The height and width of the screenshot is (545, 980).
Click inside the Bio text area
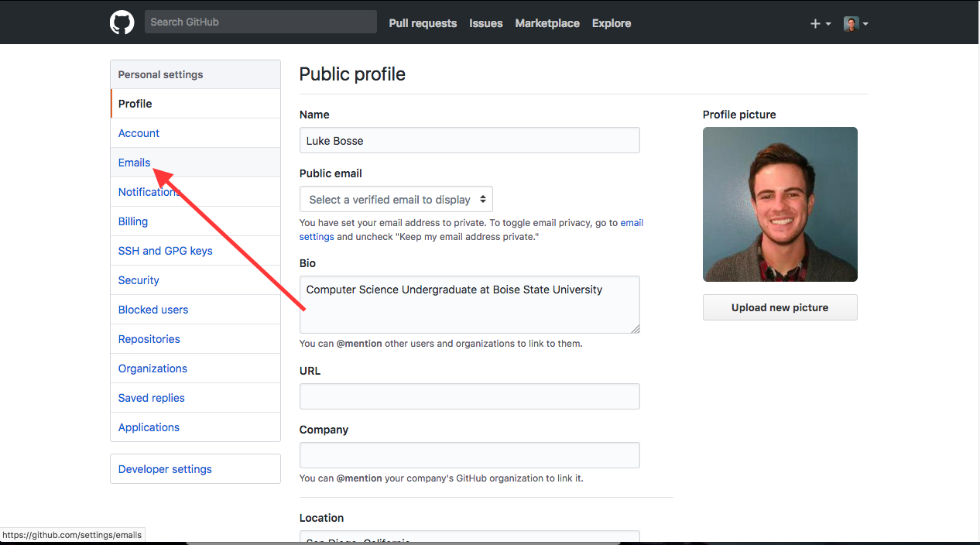click(470, 305)
